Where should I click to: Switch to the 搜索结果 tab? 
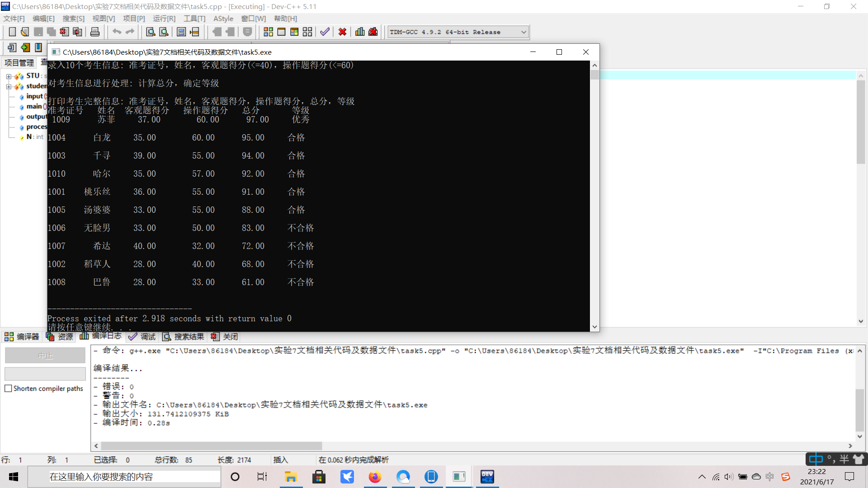[x=184, y=337]
